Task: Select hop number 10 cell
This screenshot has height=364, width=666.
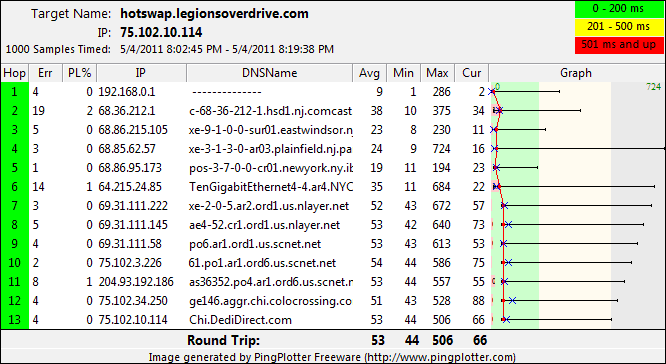Action: pos(14,263)
